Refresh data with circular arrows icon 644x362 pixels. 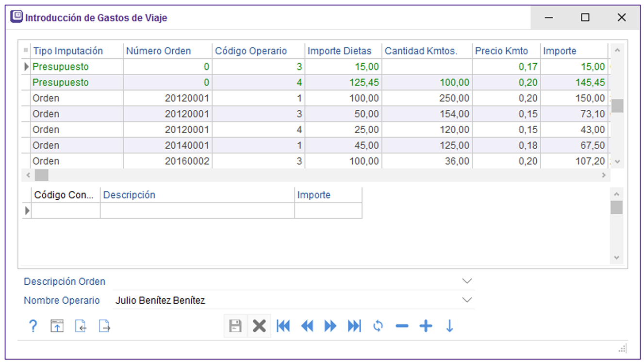tap(378, 326)
